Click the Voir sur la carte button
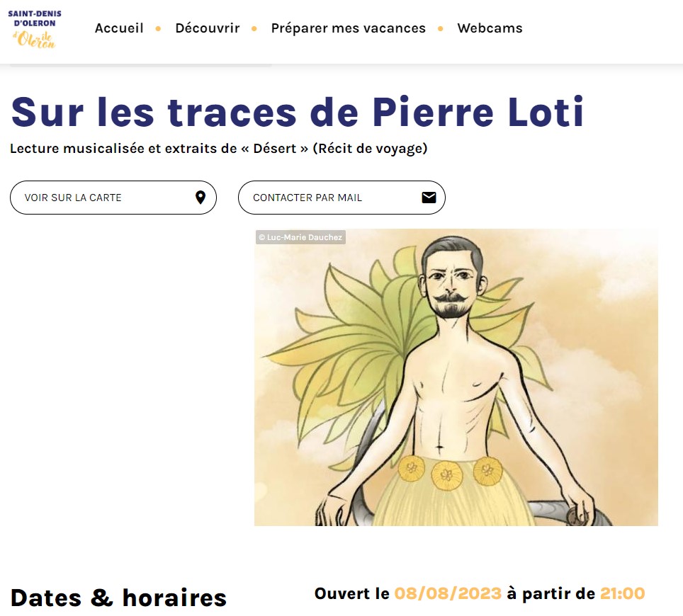Screen dimensions: 683x616 coord(113,198)
